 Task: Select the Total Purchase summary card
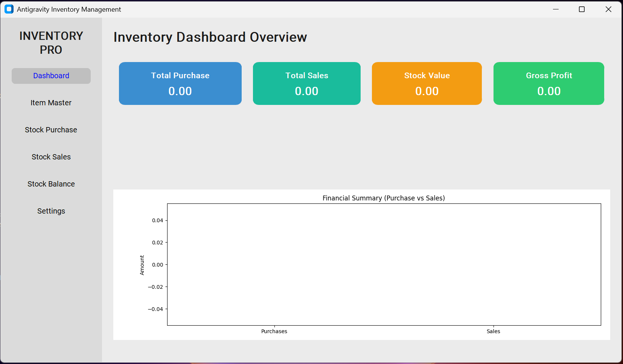coord(180,83)
